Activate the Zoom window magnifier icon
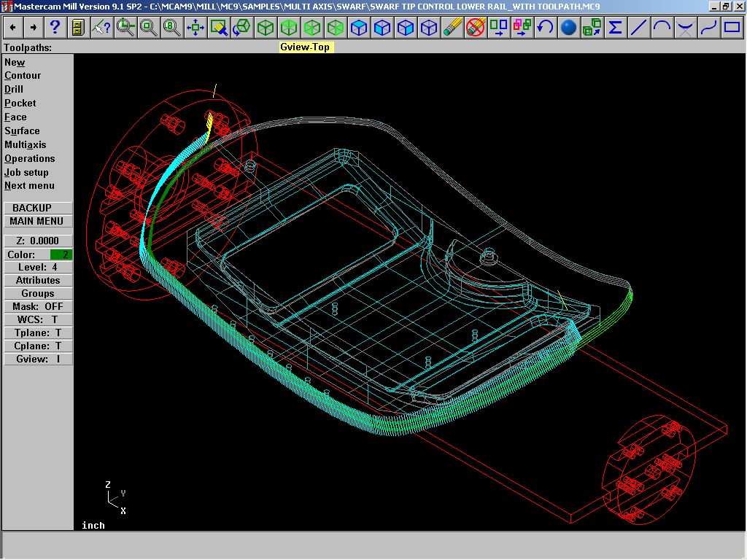Image resolution: width=747 pixels, height=560 pixels. (x=148, y=28)
